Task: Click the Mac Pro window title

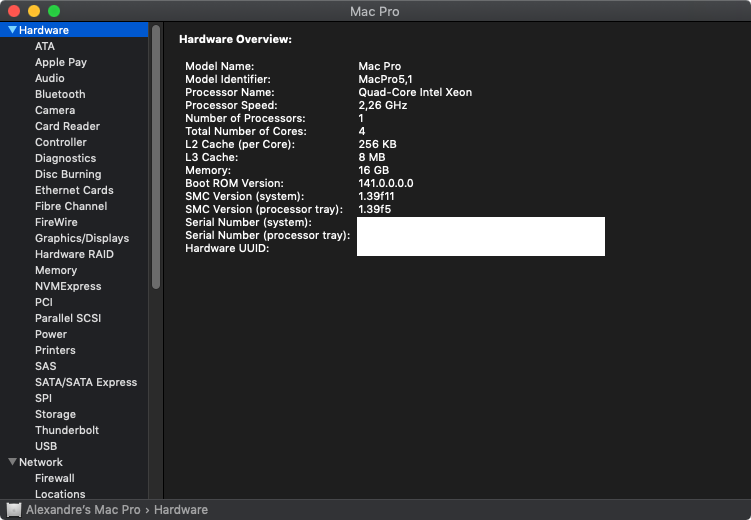Action: (375, 11)
